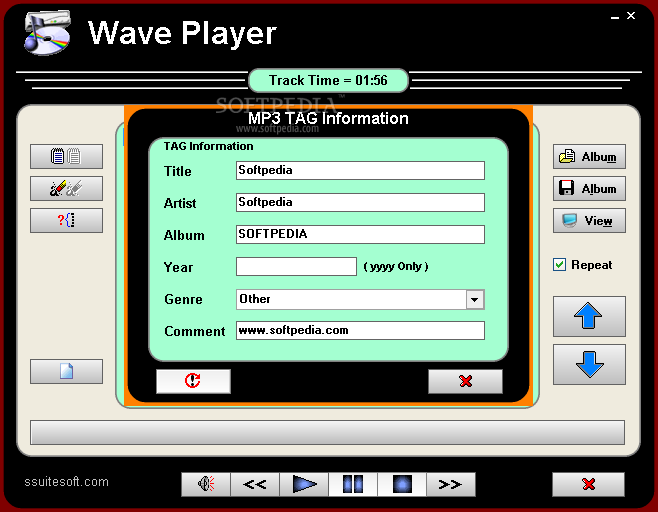Click the blank document icon button

point(66,371)
